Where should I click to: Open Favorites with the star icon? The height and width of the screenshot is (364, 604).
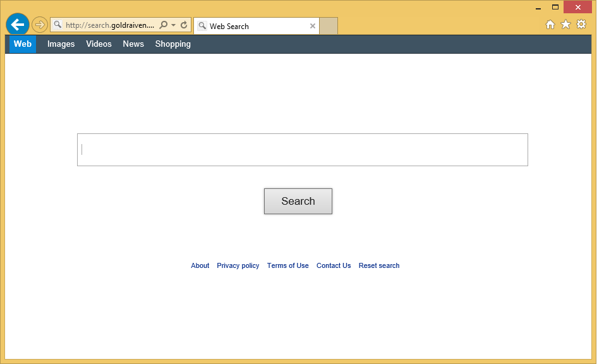565,25
